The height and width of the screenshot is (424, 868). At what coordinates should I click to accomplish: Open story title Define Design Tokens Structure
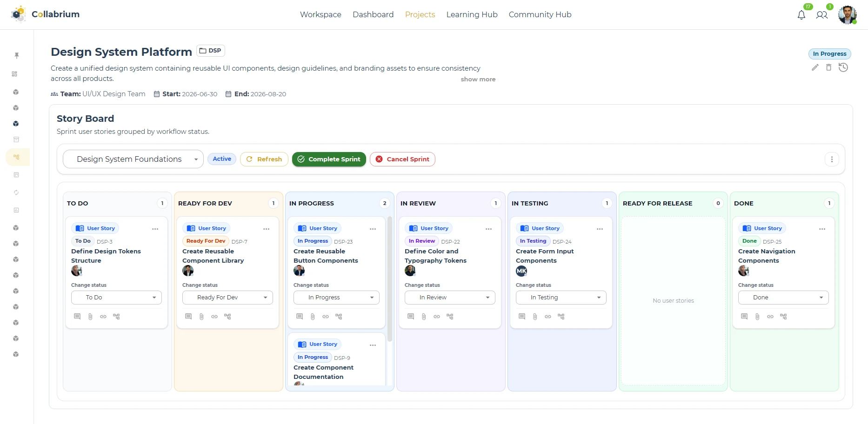(x=106, y=256)
